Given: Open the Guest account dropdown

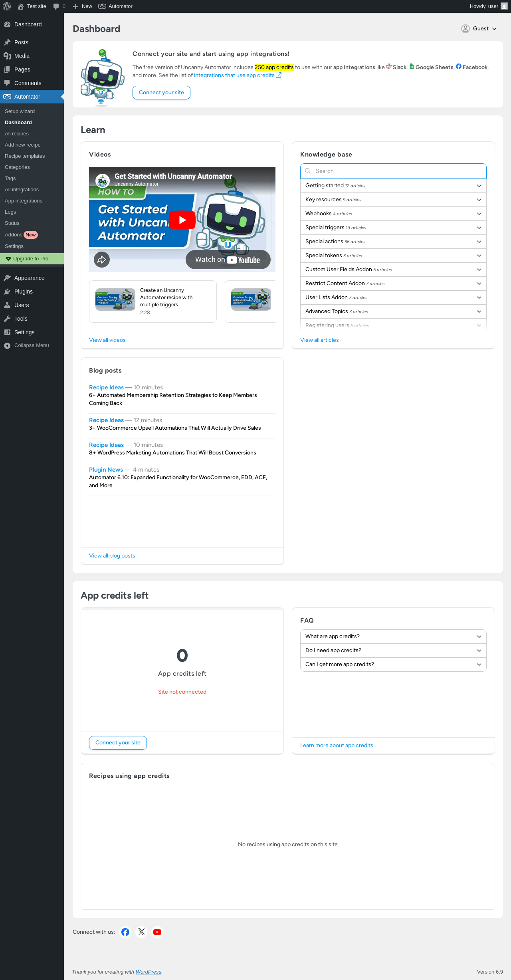Looking at the screenshot, I should pos(479,29).
